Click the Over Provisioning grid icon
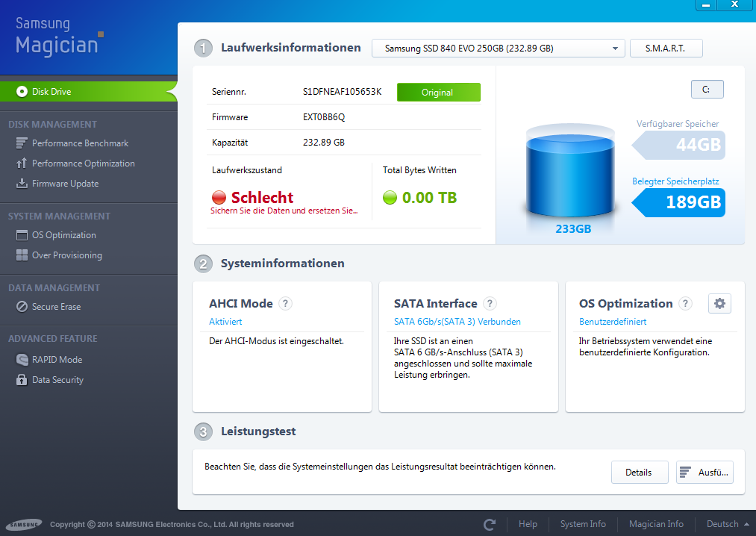 coord(22,255)
